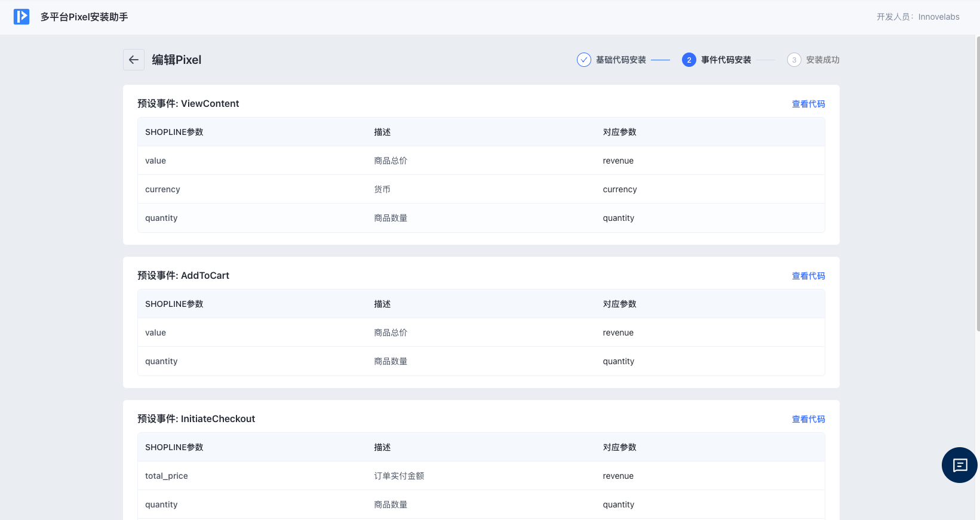This screenshot has height=520, width=980.
Task: Click 对应参数 header in InitiateCheckout table
Action: tap(619, 447)
